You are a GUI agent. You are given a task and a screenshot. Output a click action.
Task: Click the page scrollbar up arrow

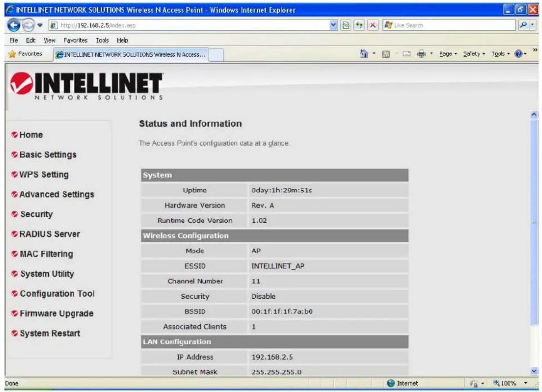pos(534,115)
